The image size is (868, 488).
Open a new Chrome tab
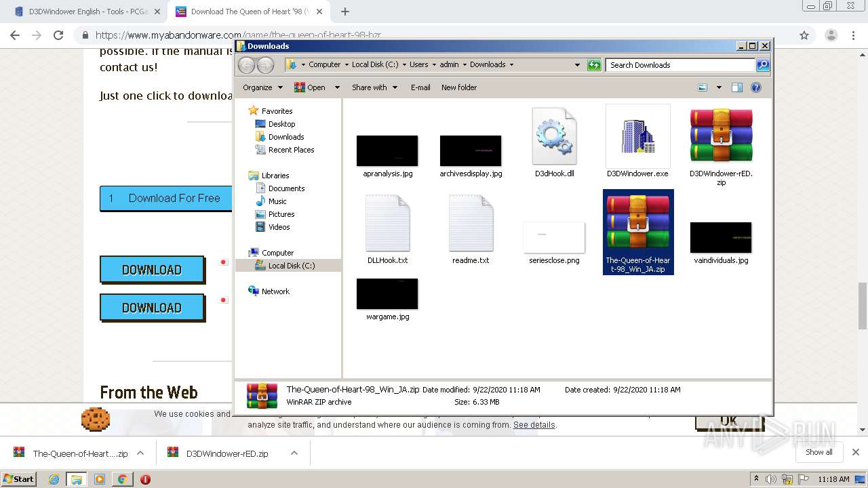[345, 12]
